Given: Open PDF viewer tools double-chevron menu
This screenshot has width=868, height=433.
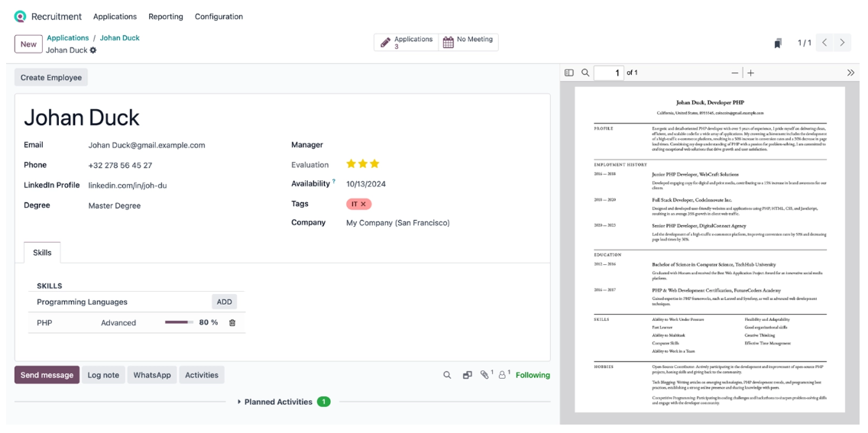Looking at the screenshot, I should [x=850, y=73].
